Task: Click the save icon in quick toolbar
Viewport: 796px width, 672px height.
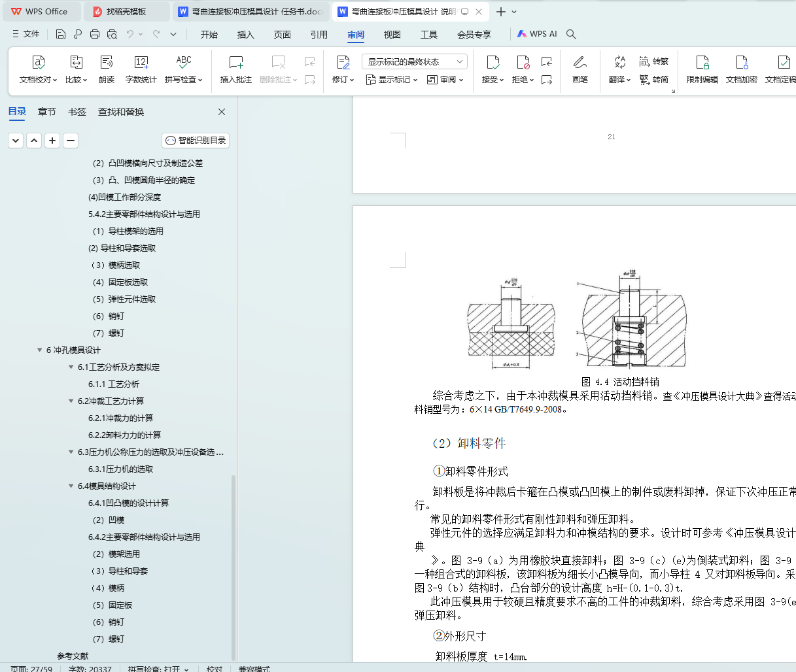Action: tap(61, 34)
